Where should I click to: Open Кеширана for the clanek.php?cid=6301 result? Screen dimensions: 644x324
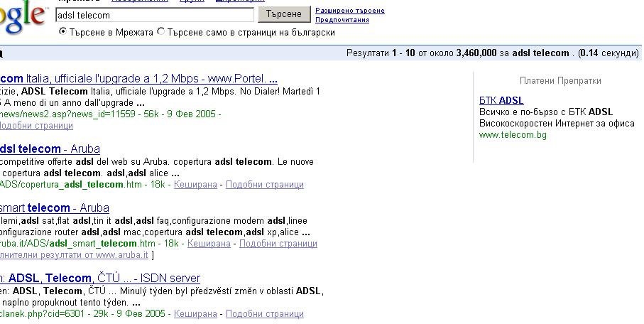195,314
